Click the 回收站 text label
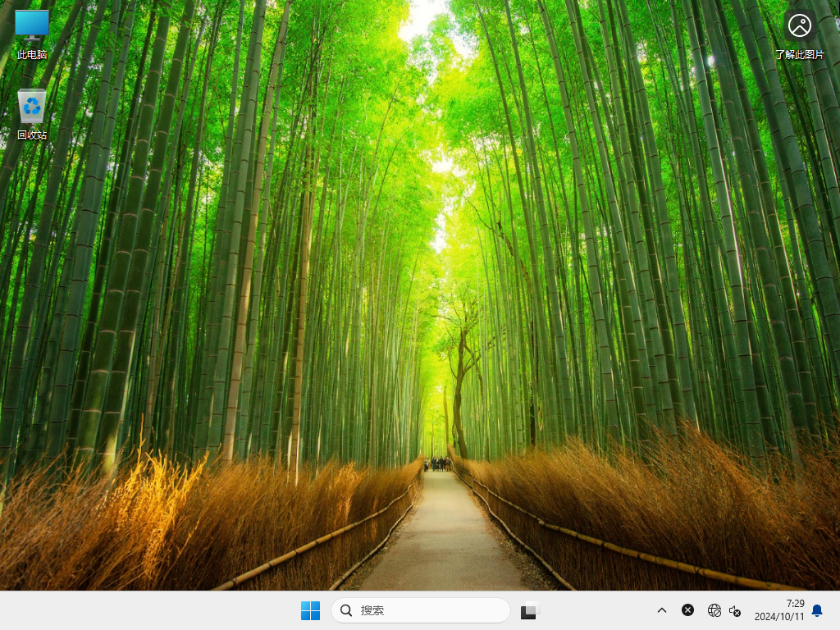The image size is (840, 630). pyautogui.click(x=32, y=135)
